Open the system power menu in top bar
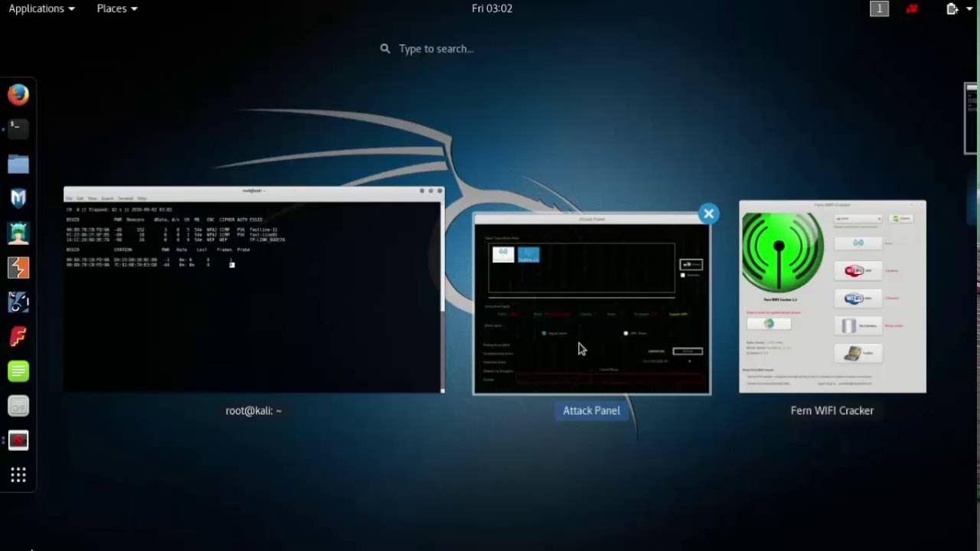Image resolution: width=980 pixels, height=551 pixels. (x=959, y=8)
